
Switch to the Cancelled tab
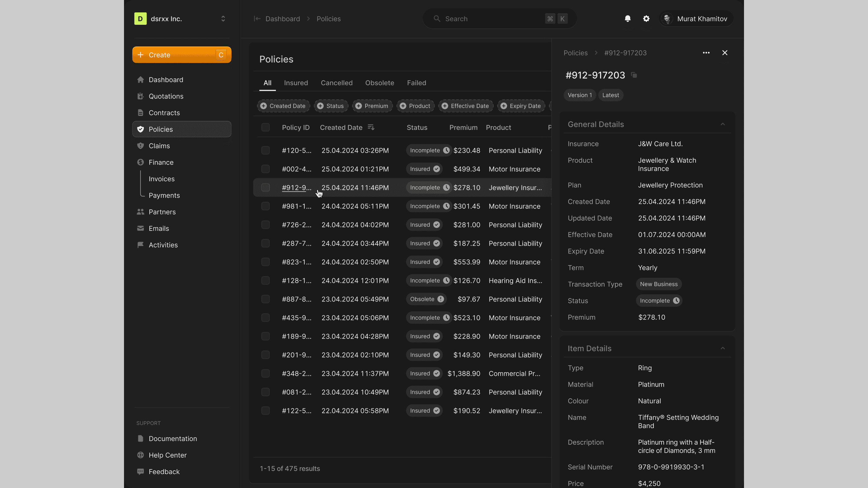pos(336,83)
